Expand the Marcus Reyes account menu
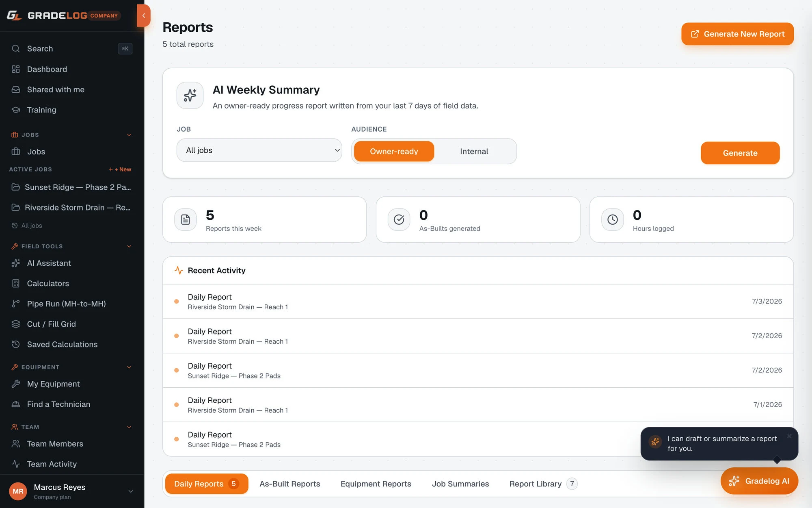The height and width of the screenshot is (508, 812). (x=131, y=491)
